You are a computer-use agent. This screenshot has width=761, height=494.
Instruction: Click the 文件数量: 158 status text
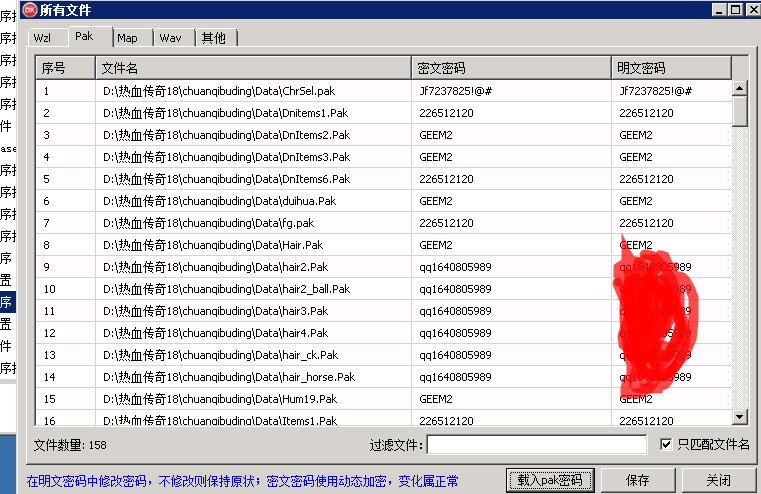pos(70,445)
